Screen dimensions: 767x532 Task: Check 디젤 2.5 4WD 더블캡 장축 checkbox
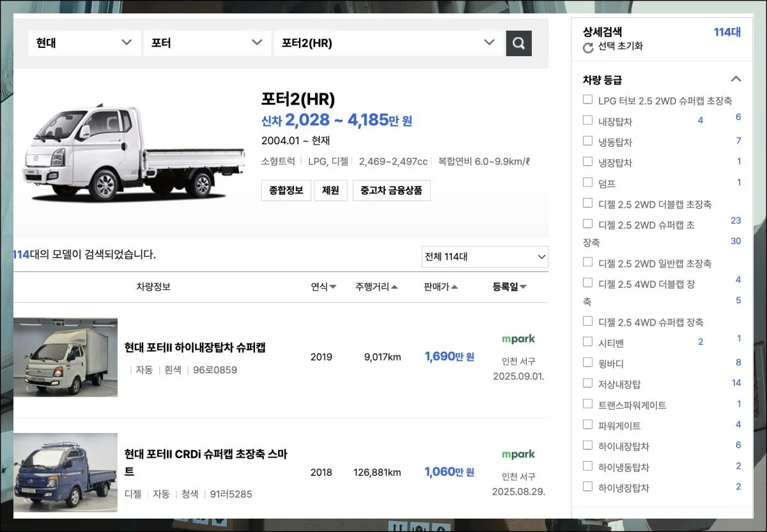click(x=587, y=283)
